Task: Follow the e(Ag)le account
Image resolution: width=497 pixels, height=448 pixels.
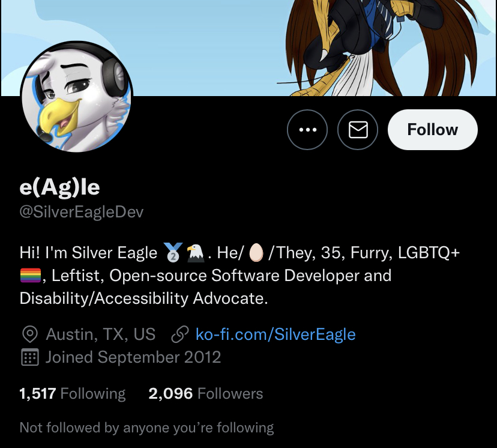Action: [432, 129]
